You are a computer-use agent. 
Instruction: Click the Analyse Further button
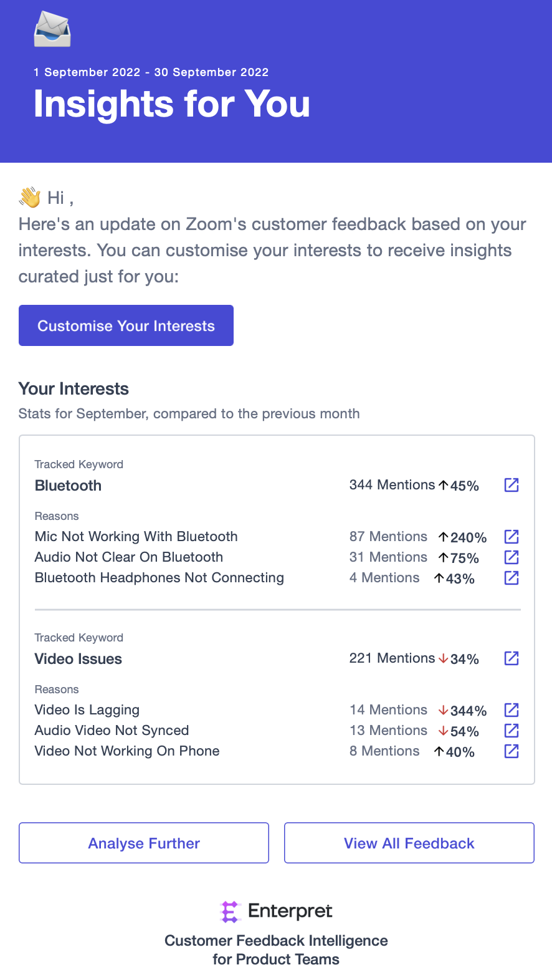[x=144, y=843]
